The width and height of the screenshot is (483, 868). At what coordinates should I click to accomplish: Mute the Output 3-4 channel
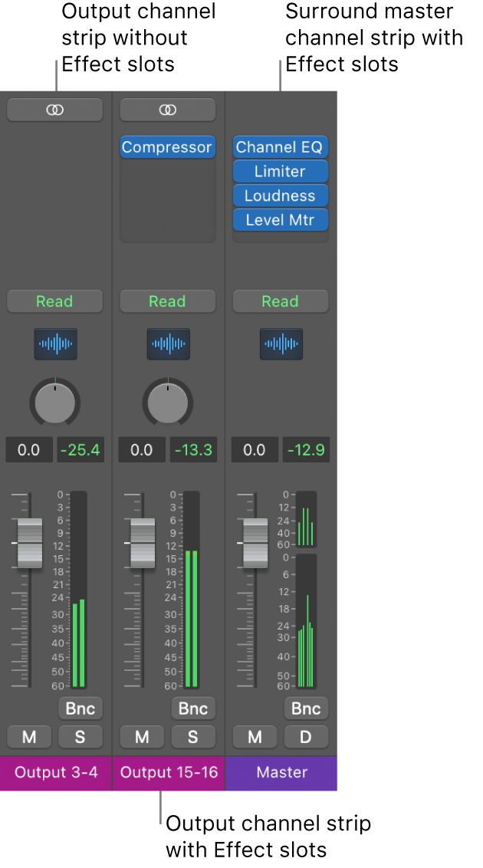tap(29, 737)
